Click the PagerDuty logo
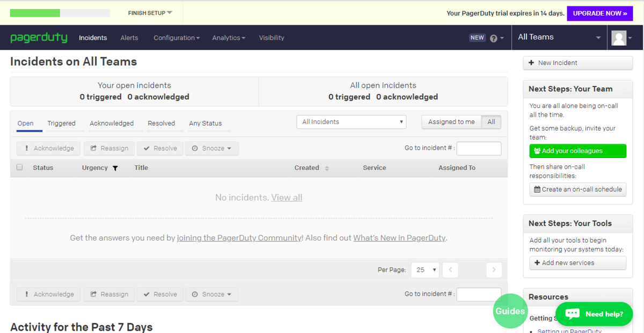This screenshot has width=644, height=333. point(39,38)
